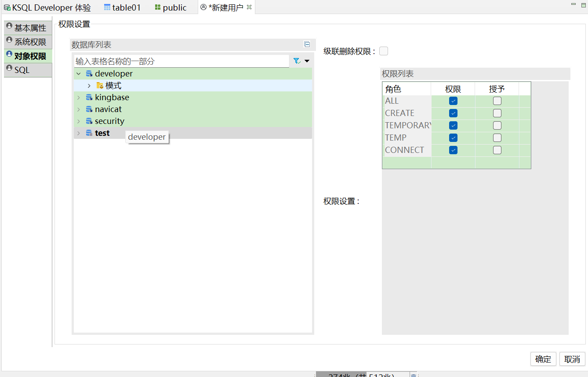The width and height of the screenshot is (588, 377).
Task: Click the collapse-all icon in database list header
Action: [x=307, y=44]
